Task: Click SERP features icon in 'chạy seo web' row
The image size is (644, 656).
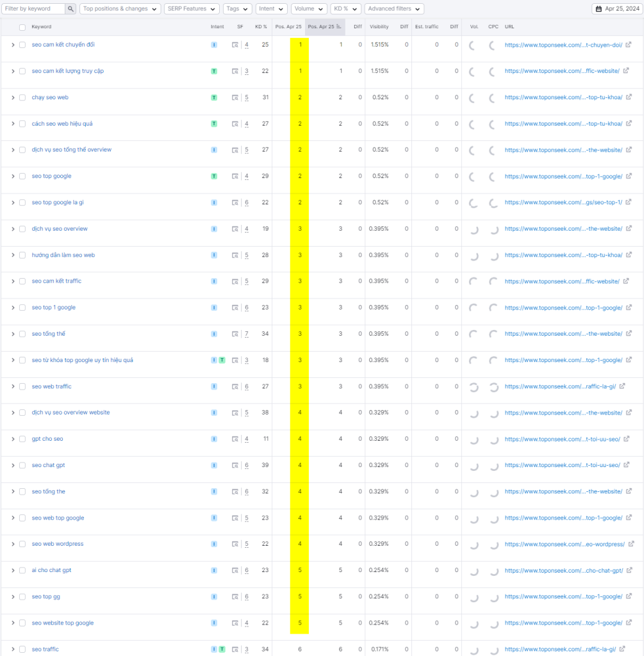Action: point(235,98)
